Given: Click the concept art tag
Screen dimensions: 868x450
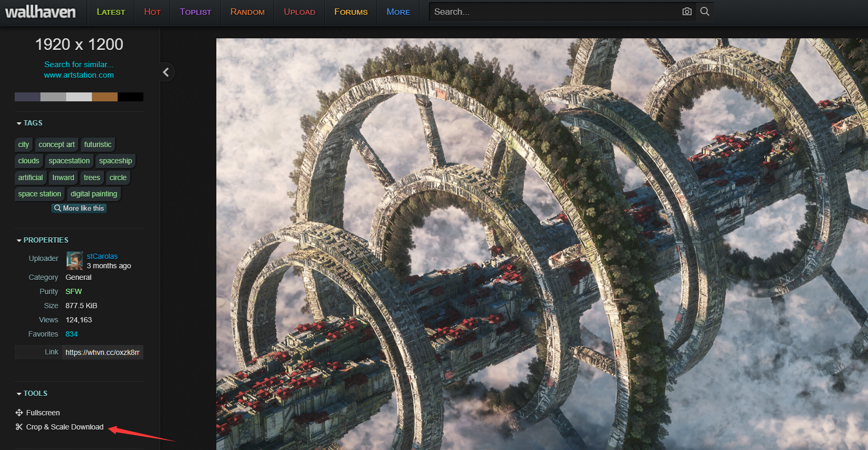Looking at the screenshot, I should (x=57, y=144).
